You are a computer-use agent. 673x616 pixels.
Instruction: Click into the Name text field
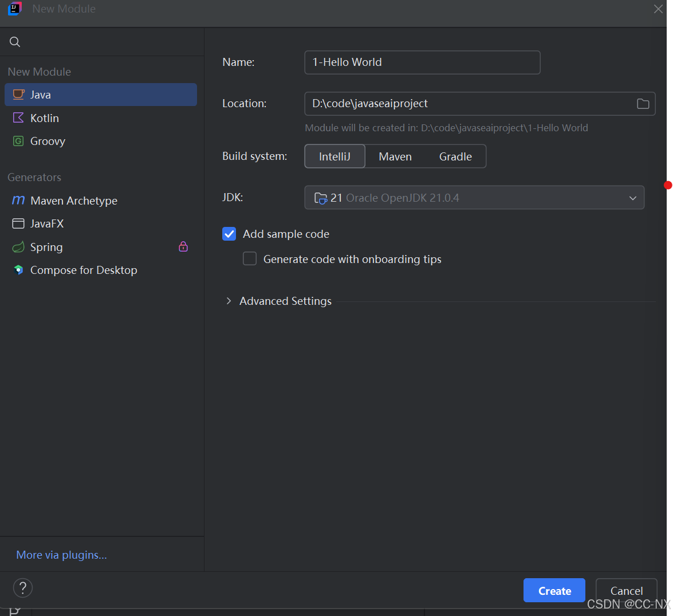pyautogui.click(x=422, y=62)
